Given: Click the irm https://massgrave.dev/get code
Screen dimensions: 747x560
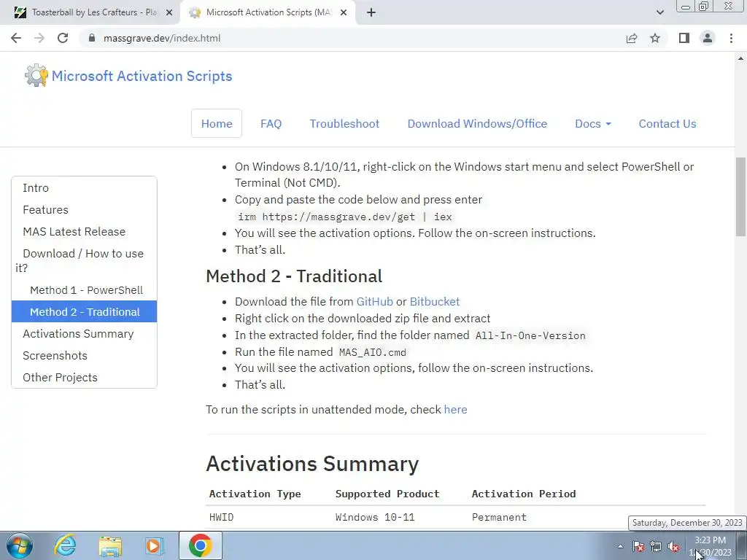Looking at the screenshot, I should tap(345, 217).
